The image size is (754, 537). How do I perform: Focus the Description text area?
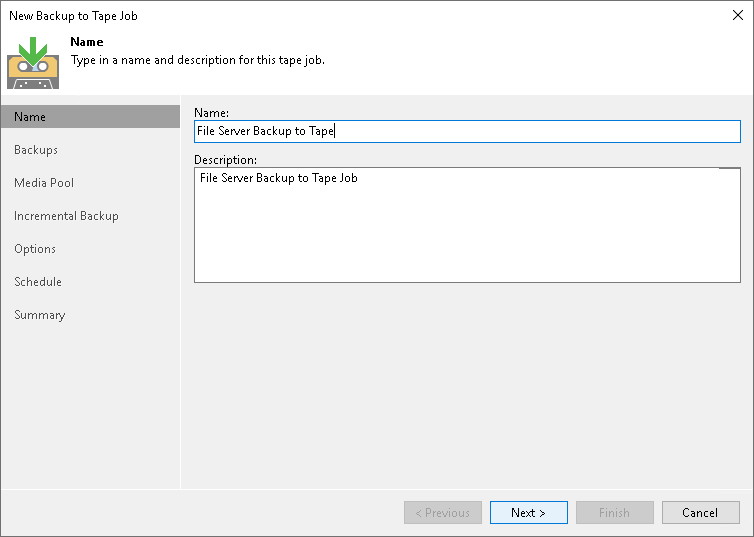tap(466, 225)
